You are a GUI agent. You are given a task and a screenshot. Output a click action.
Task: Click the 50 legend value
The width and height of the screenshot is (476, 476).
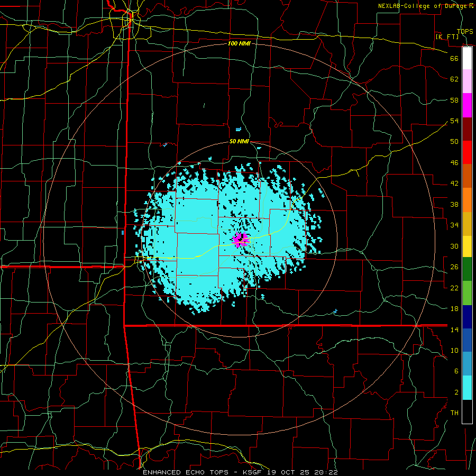(454, 141)
